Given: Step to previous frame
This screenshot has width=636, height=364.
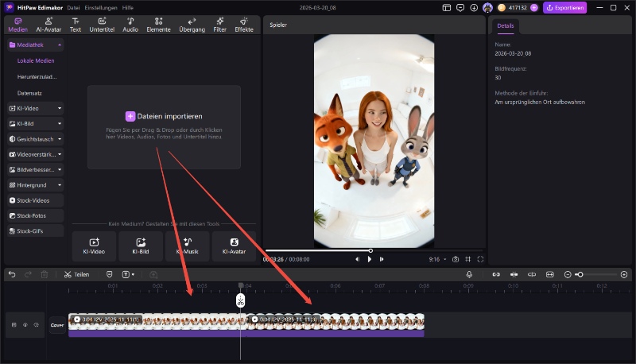Looking at the screenshot, I should coord(357,259).
